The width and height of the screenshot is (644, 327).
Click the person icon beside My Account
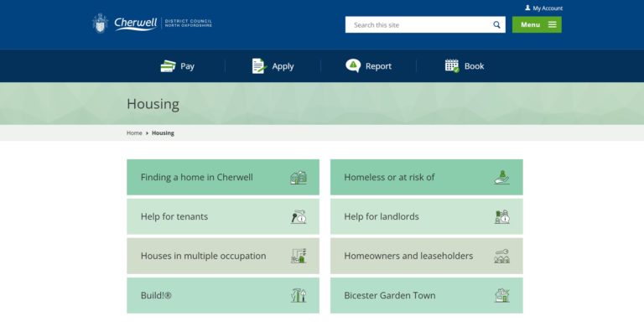tap(527, 8)
